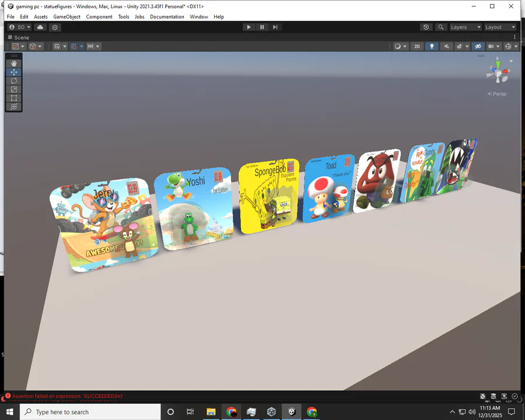Open the GameObject menu

tap(67, 17)
